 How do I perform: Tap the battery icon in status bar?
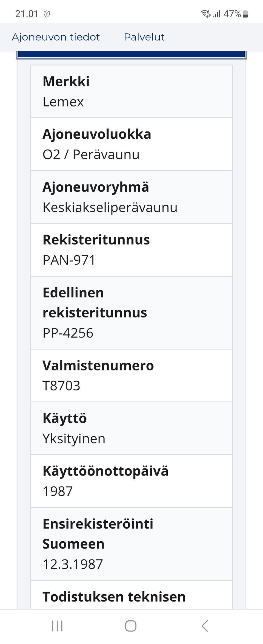(245, 14)
